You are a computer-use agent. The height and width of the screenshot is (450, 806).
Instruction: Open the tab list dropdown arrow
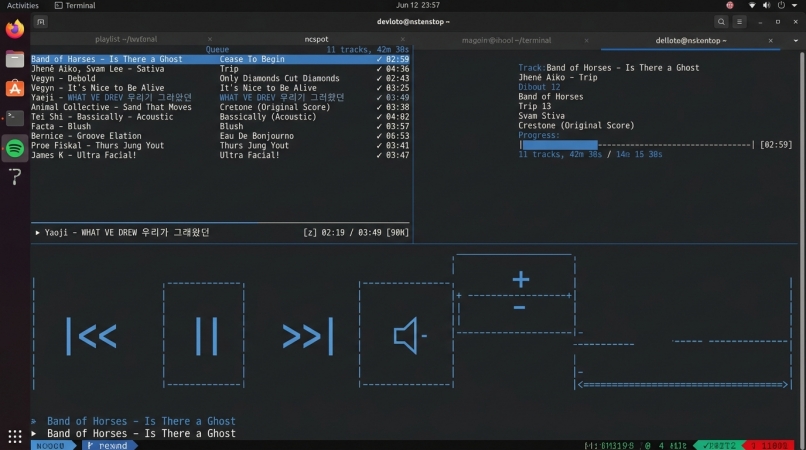click(x=796, y=40)
